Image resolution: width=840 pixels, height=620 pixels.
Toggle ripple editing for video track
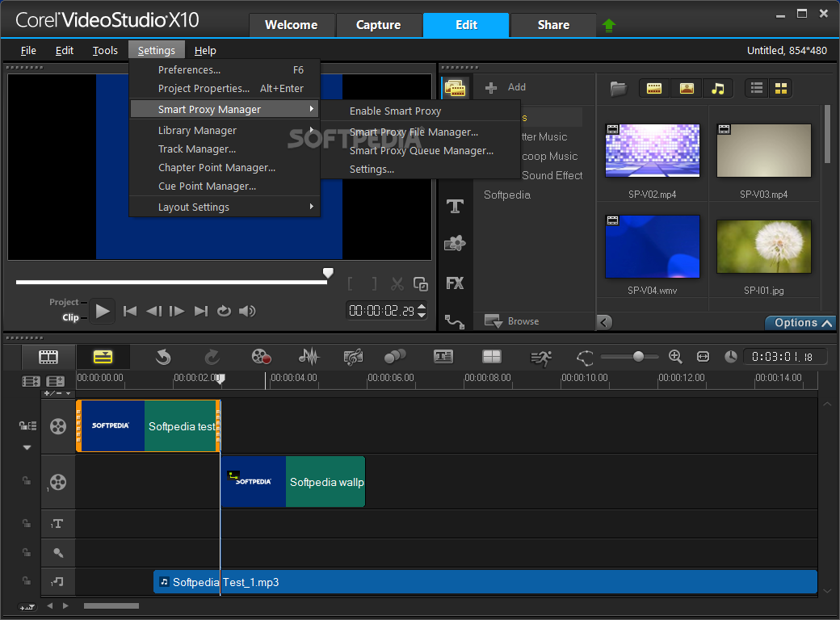27,425
